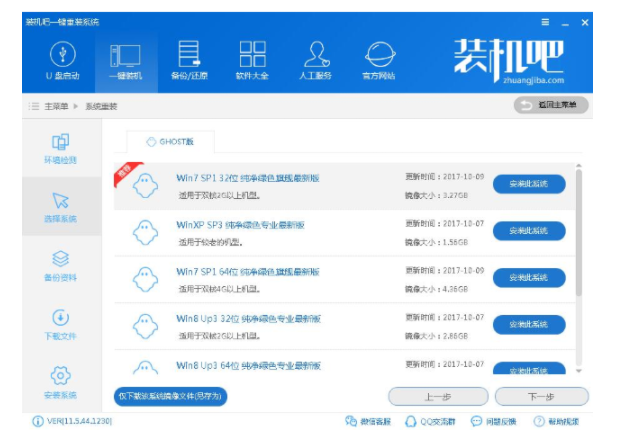
Task: Open QQ交流群 in the footer
Action: click(x=430, y=422)
